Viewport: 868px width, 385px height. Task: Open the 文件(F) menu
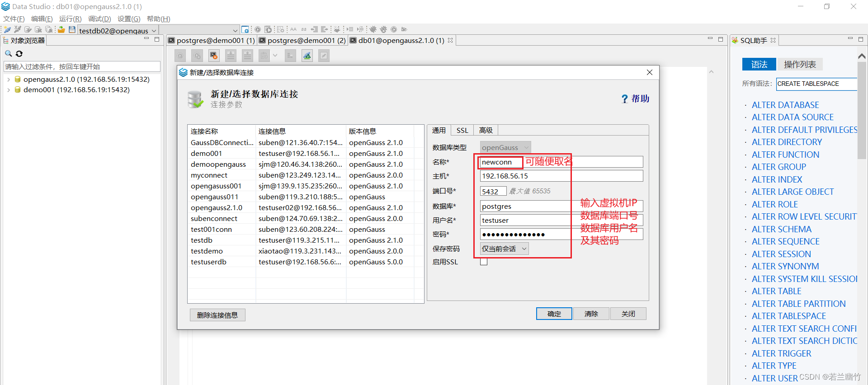[x=14, y=19]
